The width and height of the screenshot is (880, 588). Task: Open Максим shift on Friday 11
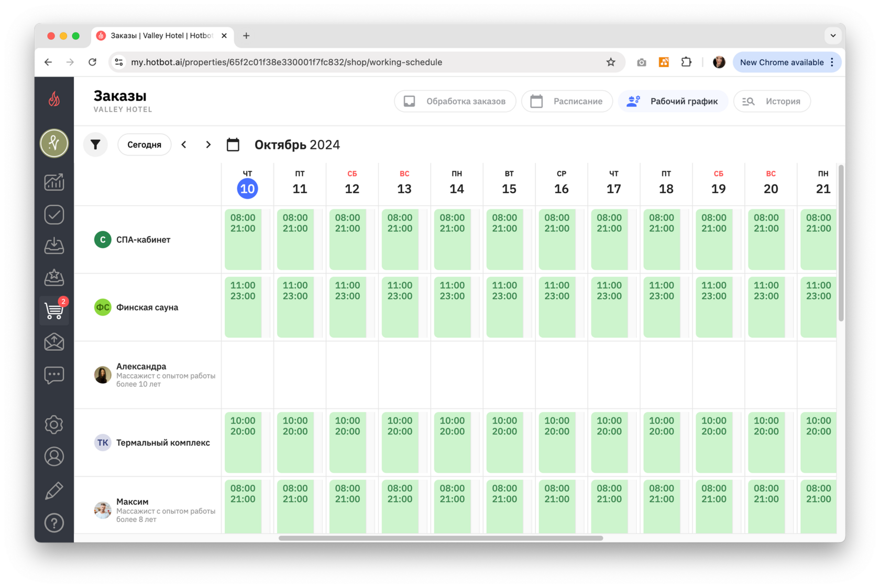click(295, 506)
